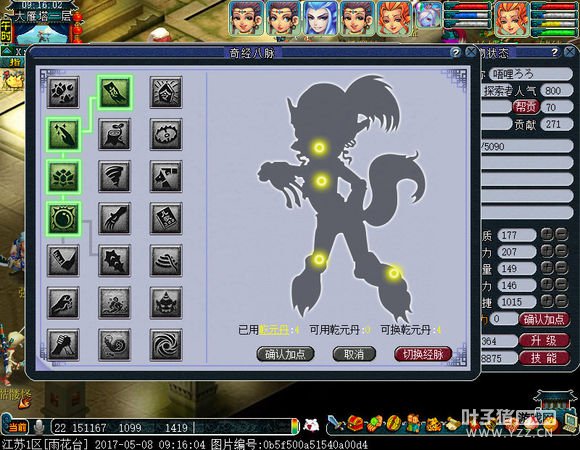The width and height of the screenshot is (580, 450).
Task: Activate the abdomen meridian point on silhouette
Action: point(322,181)
